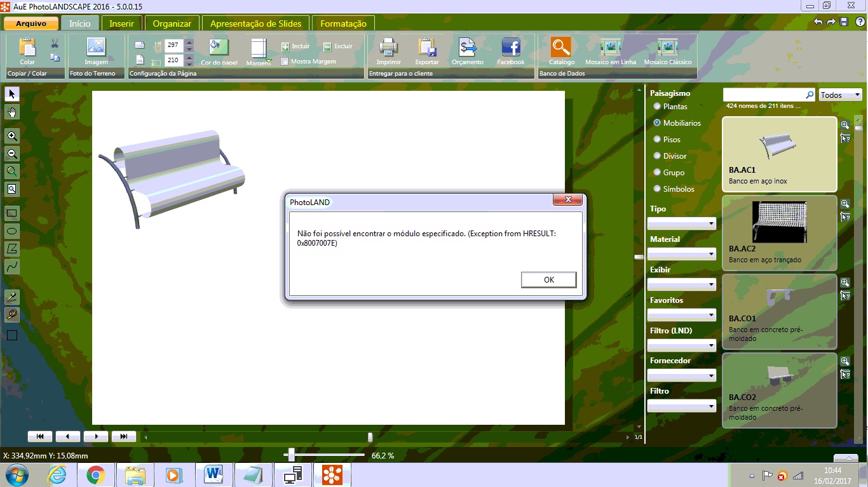Image resolution: width=868 pixels, height=487 pixels.
Task: Click the Facebook share icon
Action: click(x=511, y=48)
